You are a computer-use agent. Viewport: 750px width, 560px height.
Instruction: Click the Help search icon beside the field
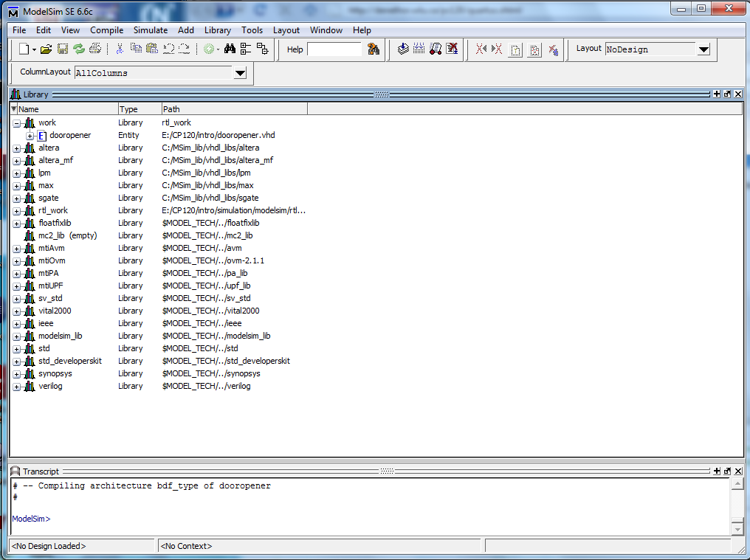point(373,49)
